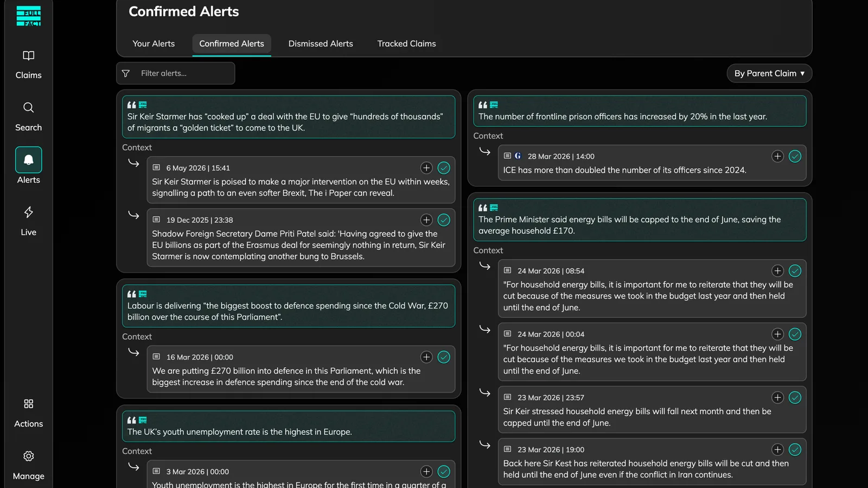This screenshot has width=868, height=488.
Task: Toggle checkmark on 19 Dec 2025 alert
Action: click(444, 220)
